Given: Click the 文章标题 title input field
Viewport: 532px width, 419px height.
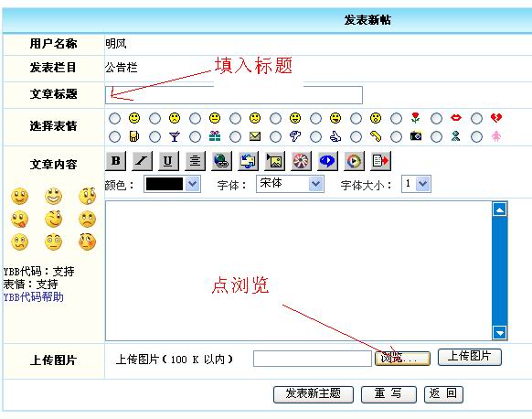Looking at the screenshot, I should click(234, 95).
